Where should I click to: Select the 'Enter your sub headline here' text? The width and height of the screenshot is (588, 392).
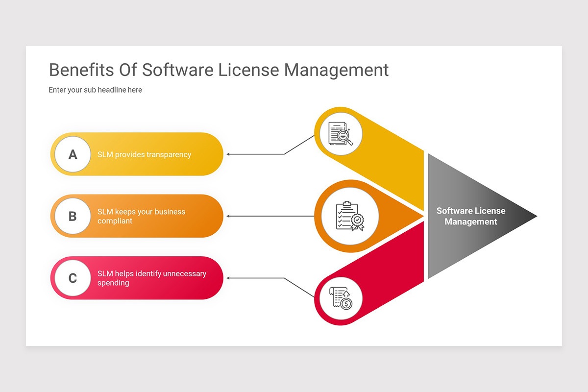[95, 90]
